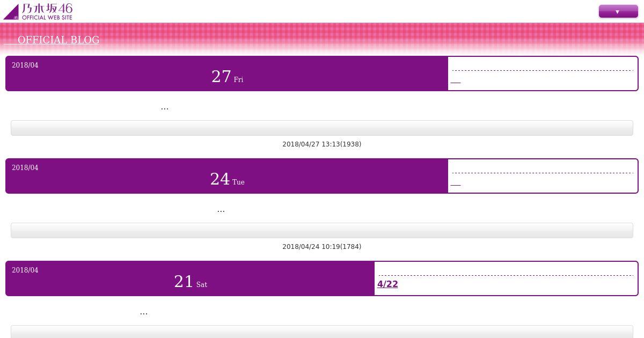
Task: Click the 2018/04 label in the 24 Tue header
Action: pos(25,168)
